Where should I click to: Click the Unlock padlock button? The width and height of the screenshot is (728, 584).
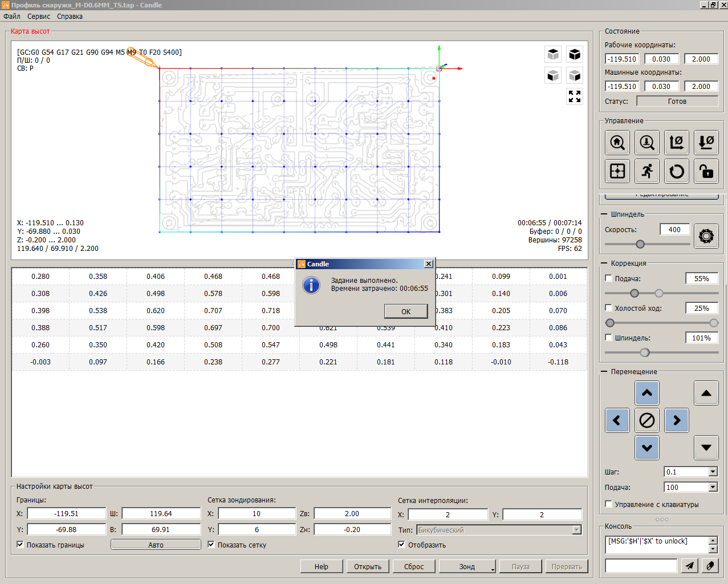point(706,171)
